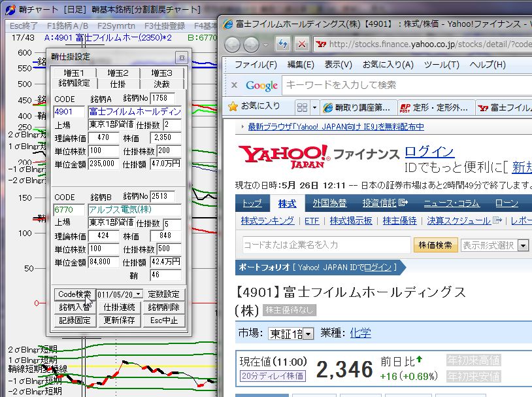Click the ETF link

312,221
